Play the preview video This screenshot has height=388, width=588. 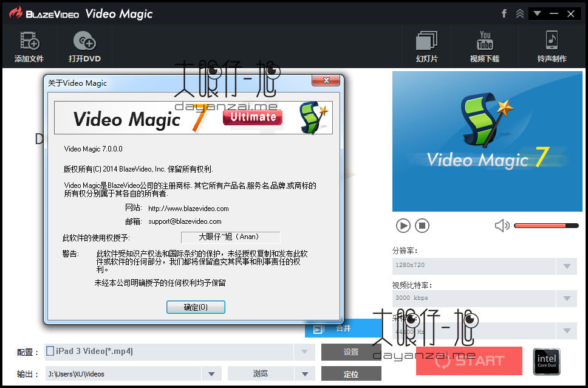click(403, 226)
